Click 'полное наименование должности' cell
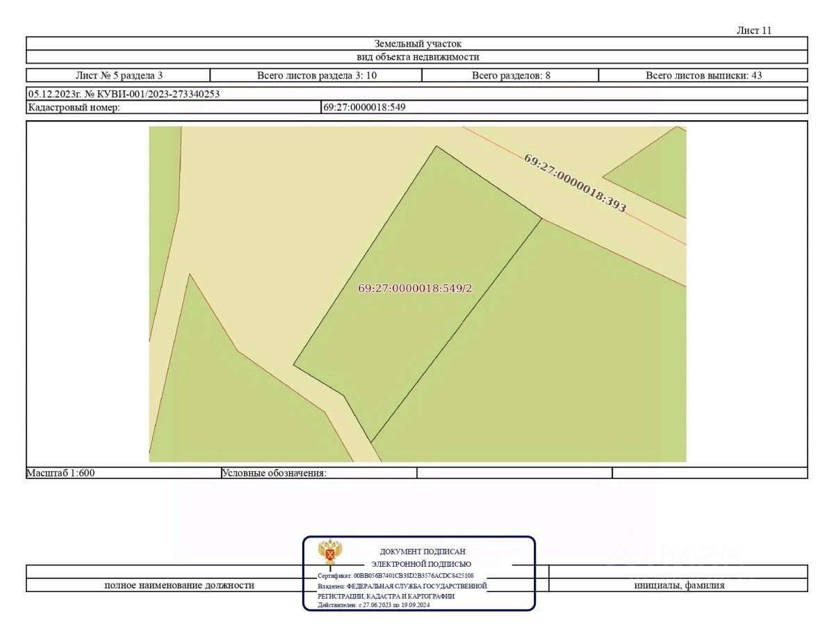Screen dimensions: 834x644 [179, 586]
